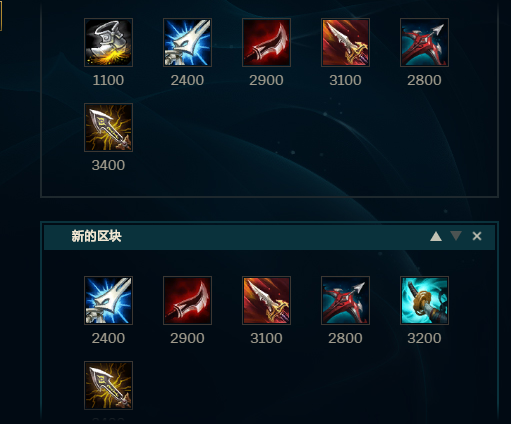Image resolution: width=511 pixels, height=424 pixels.
Task: Click the 新的区块 block title text
Action: click(96, 236)
